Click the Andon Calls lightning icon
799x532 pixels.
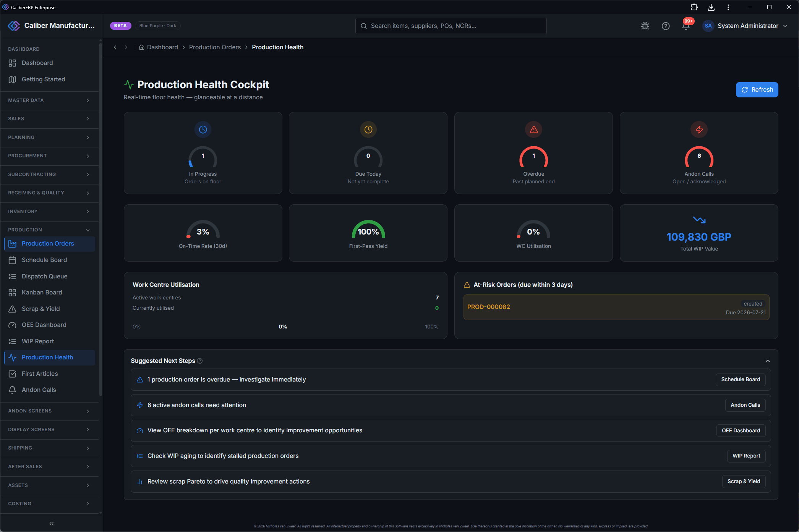(x=699, y=129)
